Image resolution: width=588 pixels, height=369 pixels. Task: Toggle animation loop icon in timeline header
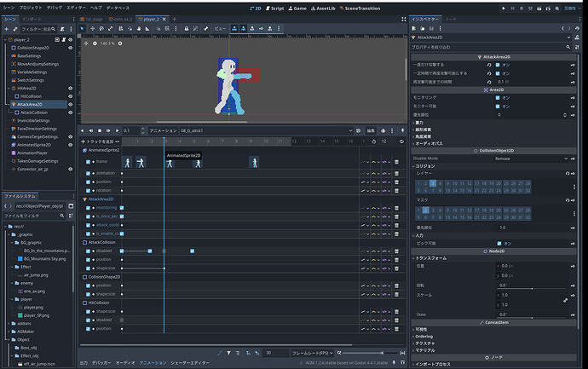401,141
